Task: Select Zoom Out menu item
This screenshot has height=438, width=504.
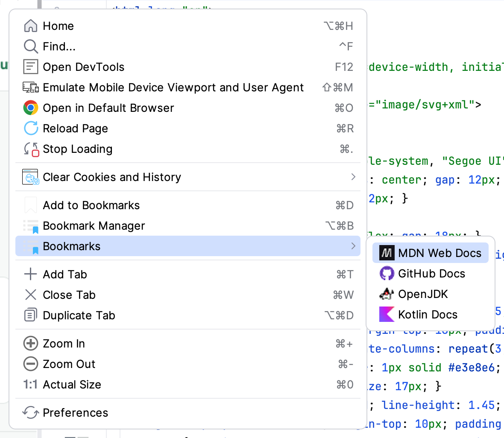Action: coord(188,364)
